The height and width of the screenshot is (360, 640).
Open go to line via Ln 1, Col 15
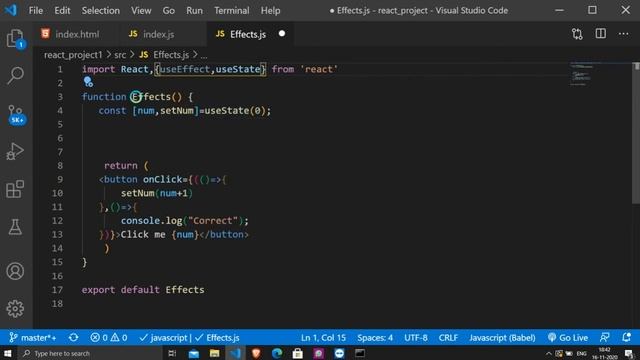click(323, 338)
